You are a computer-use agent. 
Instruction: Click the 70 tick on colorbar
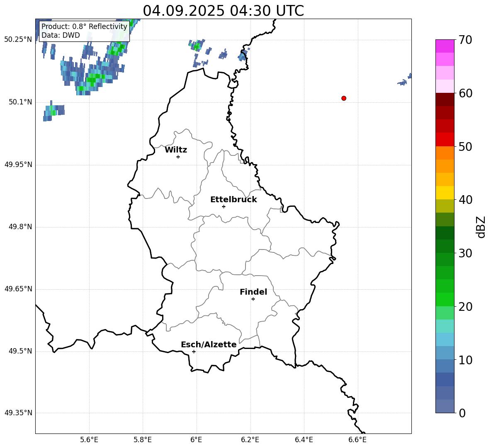click(465, 40)
